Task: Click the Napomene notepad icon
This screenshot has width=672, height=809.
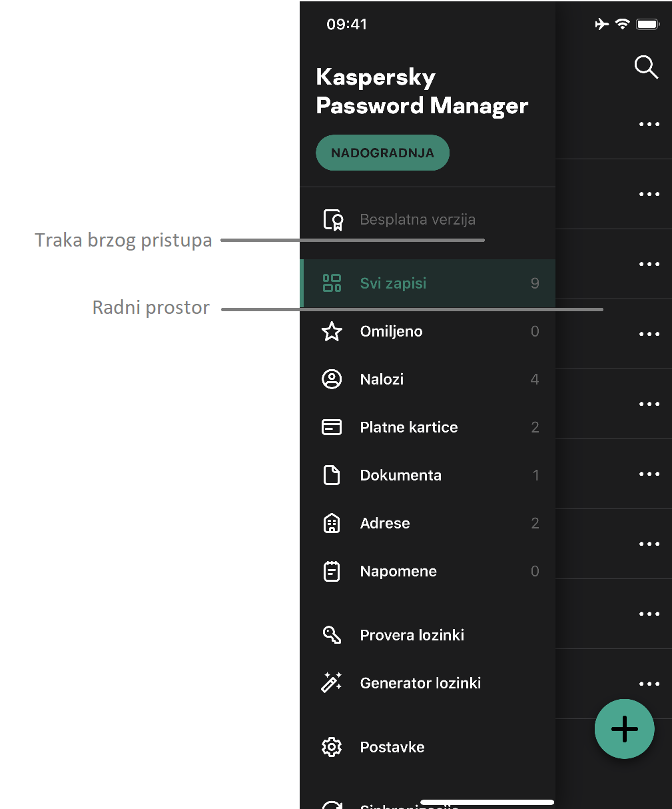Action: (x=332, y=571)
